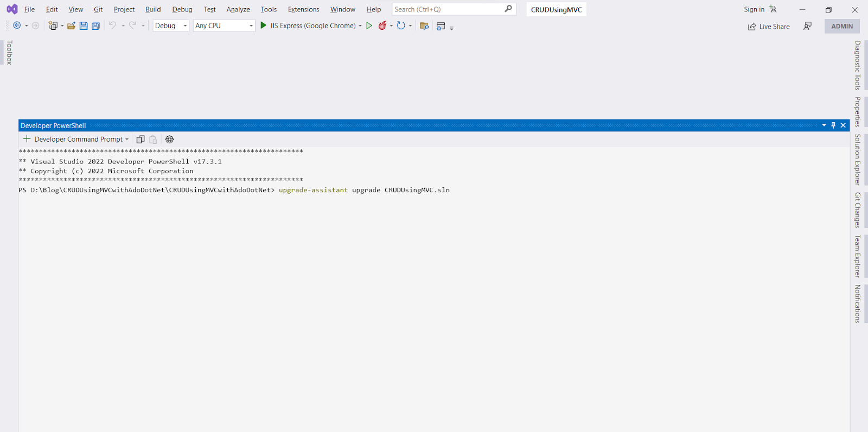Open the Analyze menu
868x432 pixels.
coord(238,9)
